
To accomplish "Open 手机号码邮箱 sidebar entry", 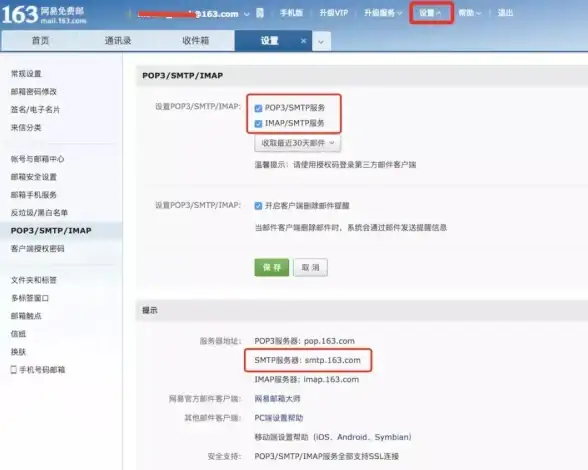I will pyautogui.click(x=42, y=370).
